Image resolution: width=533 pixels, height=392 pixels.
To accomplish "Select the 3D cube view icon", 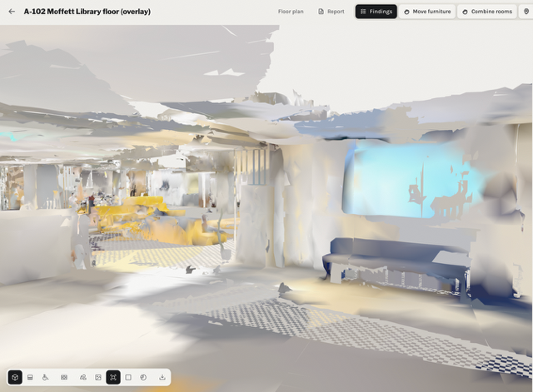I will 15,377.
